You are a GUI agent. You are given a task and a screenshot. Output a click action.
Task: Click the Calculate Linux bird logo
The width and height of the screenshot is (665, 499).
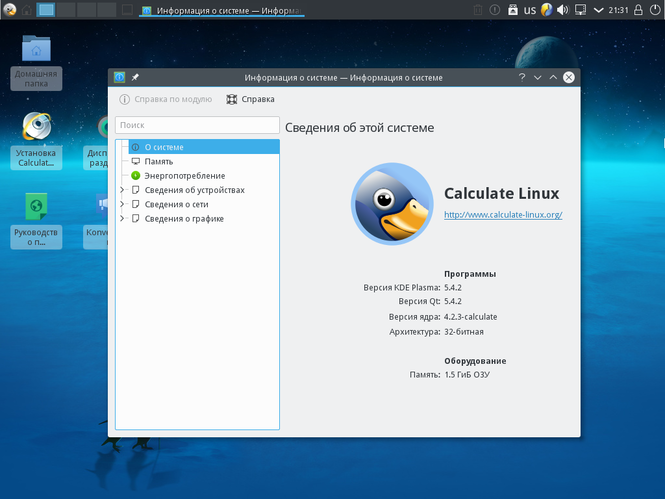pyautogui.click(x=392, y=204)
